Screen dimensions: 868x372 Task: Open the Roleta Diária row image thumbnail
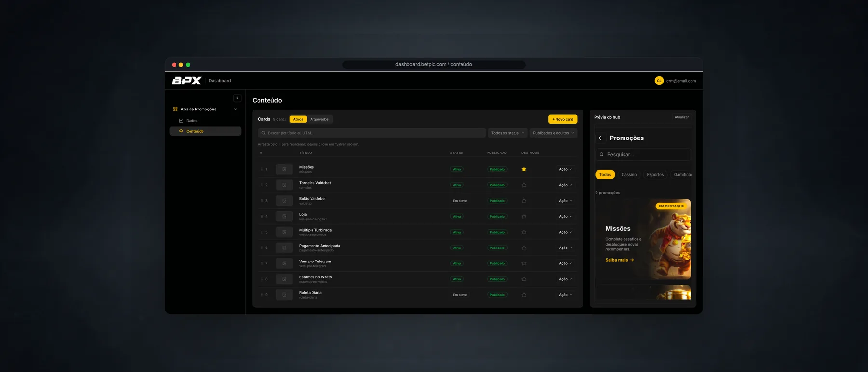[x=285, y=295]
